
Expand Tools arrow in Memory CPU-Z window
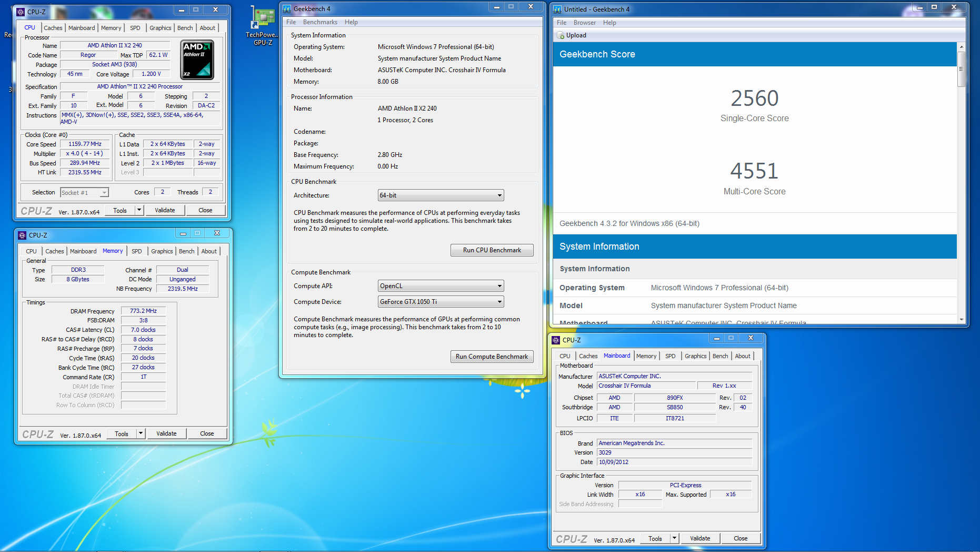click(141, 433)
